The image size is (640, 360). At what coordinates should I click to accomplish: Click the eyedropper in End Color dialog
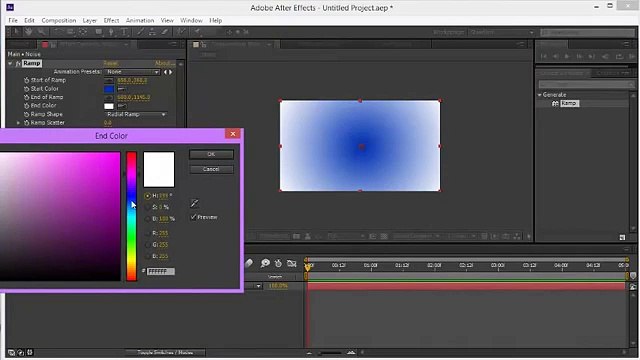[x=194, y=203]
